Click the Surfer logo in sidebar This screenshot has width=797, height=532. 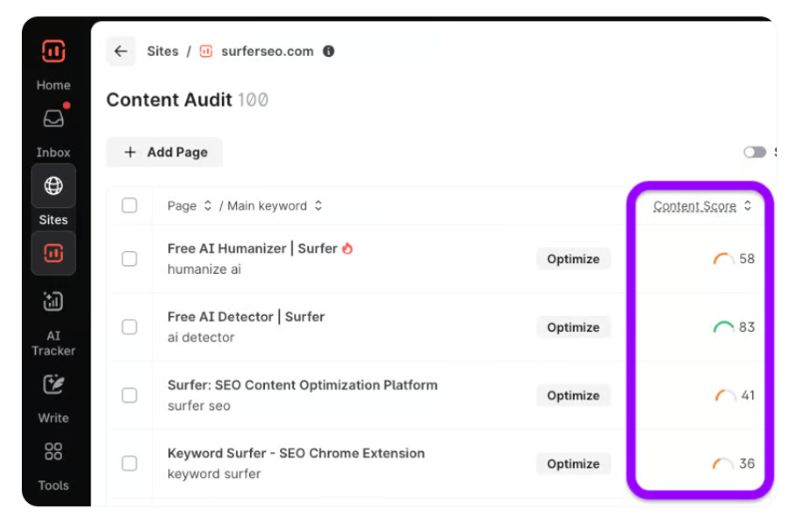click(x=53, y=52)
